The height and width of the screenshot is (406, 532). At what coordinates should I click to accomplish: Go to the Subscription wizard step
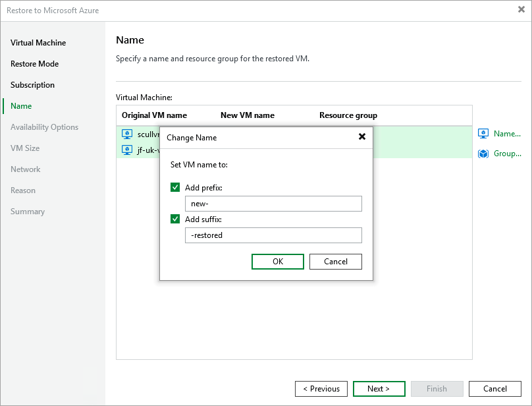click(x=32, y=85)
